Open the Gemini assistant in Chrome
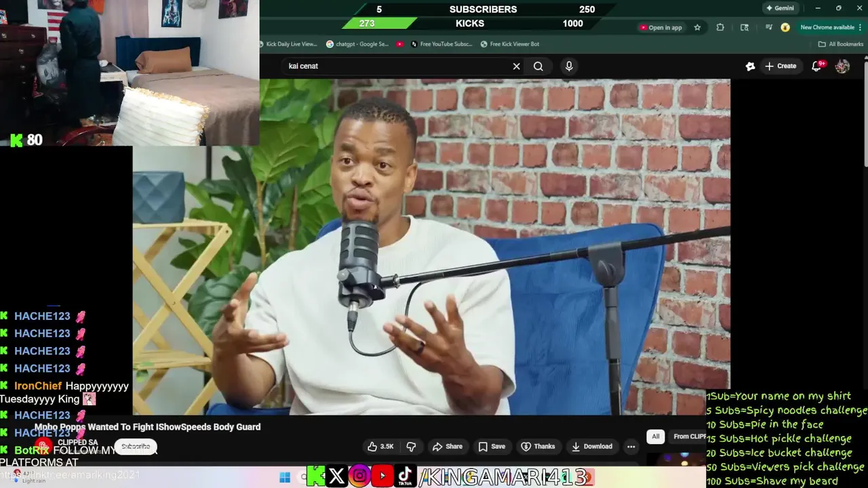This screenshot has width=868, height=488. click(779, 8)
